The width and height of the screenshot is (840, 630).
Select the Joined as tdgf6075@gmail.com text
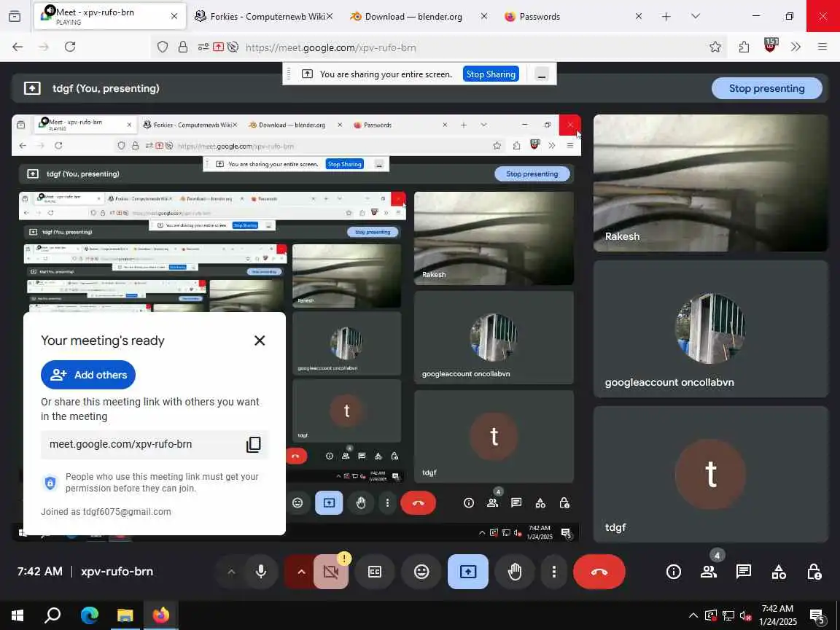point(106,512)
